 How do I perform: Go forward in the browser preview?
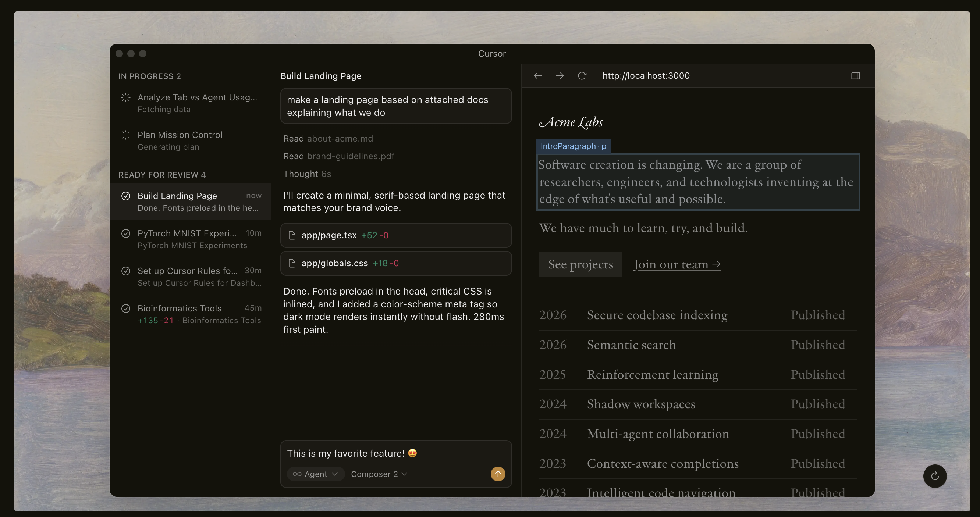tap(560, 76)
